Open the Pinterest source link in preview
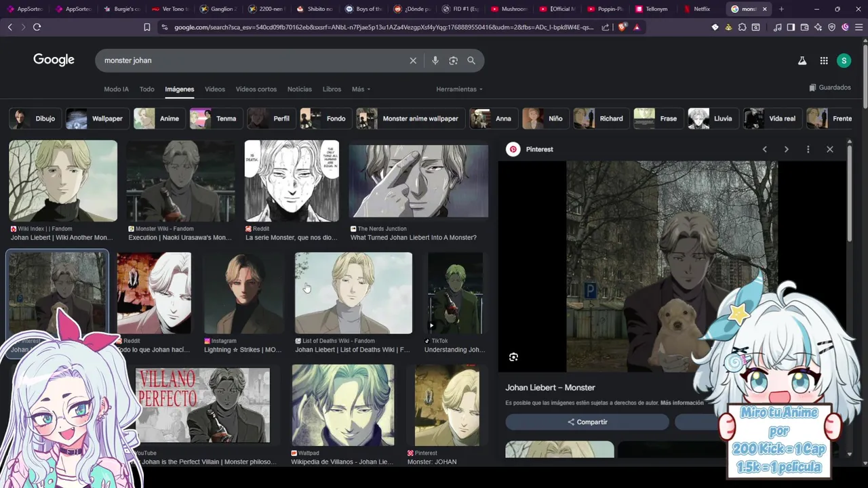 pyautogui.click(x=530, y=149)
